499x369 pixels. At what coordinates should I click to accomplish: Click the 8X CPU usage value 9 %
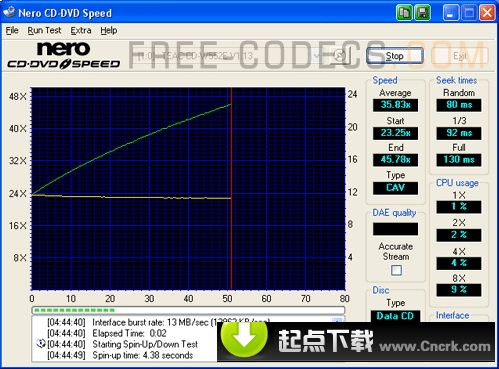pyautogui.click(x=459, y=290)
